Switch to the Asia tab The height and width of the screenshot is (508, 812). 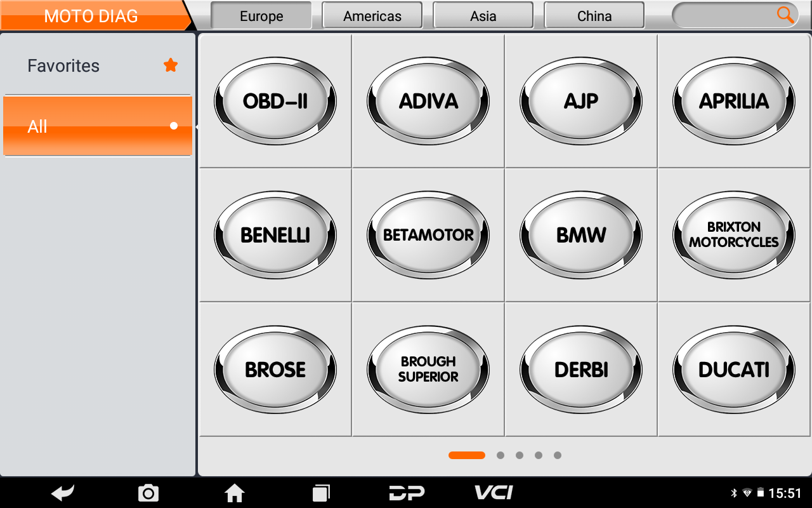click(483, 16)
